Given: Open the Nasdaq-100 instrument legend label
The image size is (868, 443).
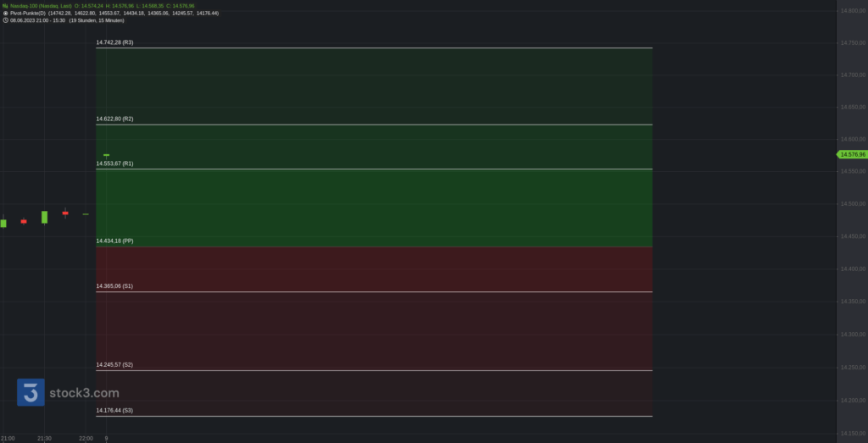Looking at the screenshot, I should [x=41, y=6].
